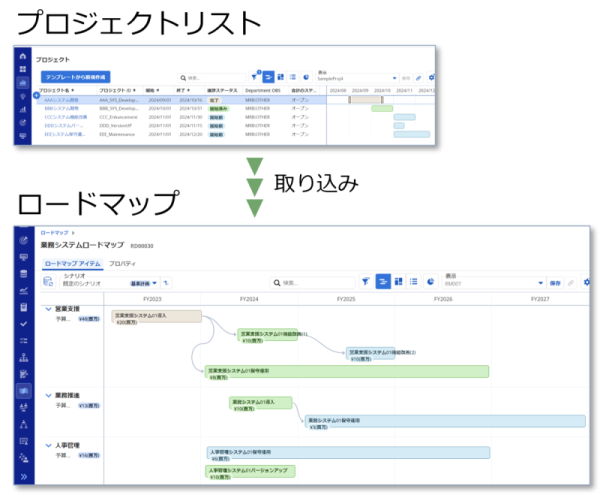
Task: Select highlighted roadmap map icon in sidebar
Action: [x=23, y=391]
